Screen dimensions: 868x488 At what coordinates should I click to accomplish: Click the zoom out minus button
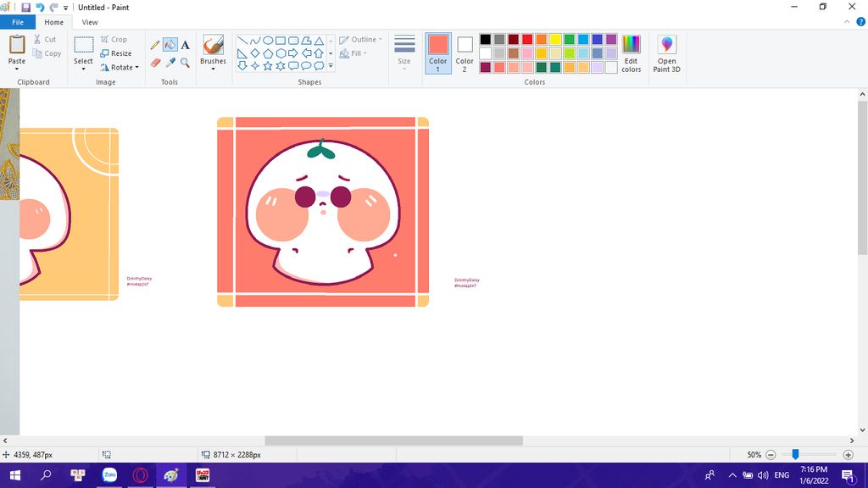(x=771, y=455)
